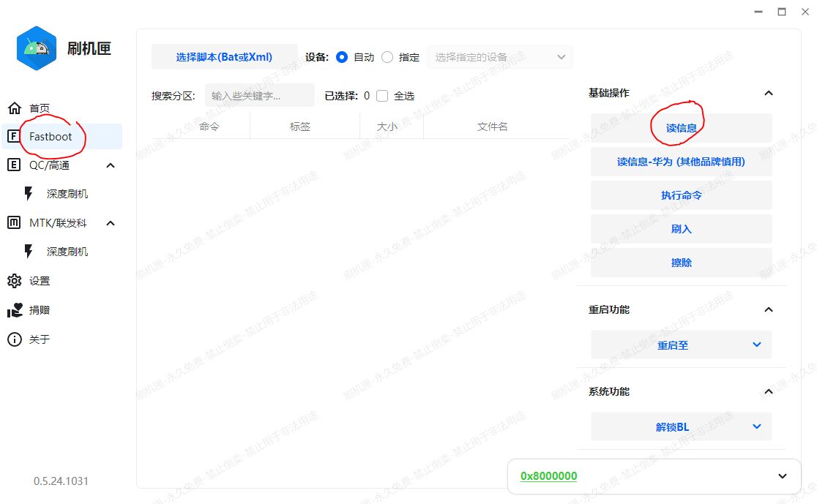Screen dimensions: 817x504
Task: Click the Fastboot F icon in sidebar
Action: pyautogui.click(x=14, y=137)
